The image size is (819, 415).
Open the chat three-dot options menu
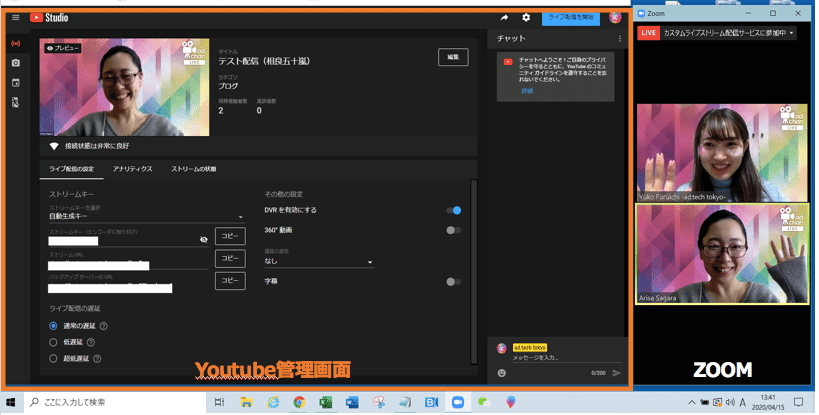[620, 39]
